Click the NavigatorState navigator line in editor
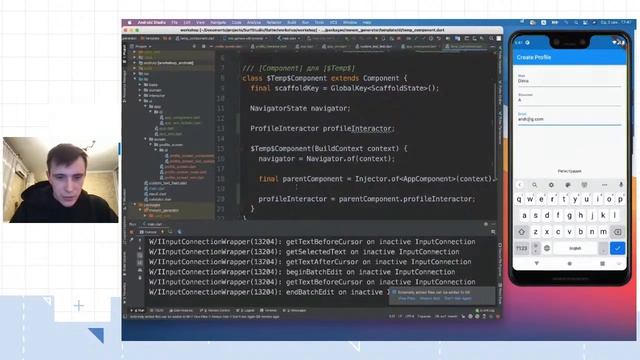640x360 pixels. click(300, 109)
